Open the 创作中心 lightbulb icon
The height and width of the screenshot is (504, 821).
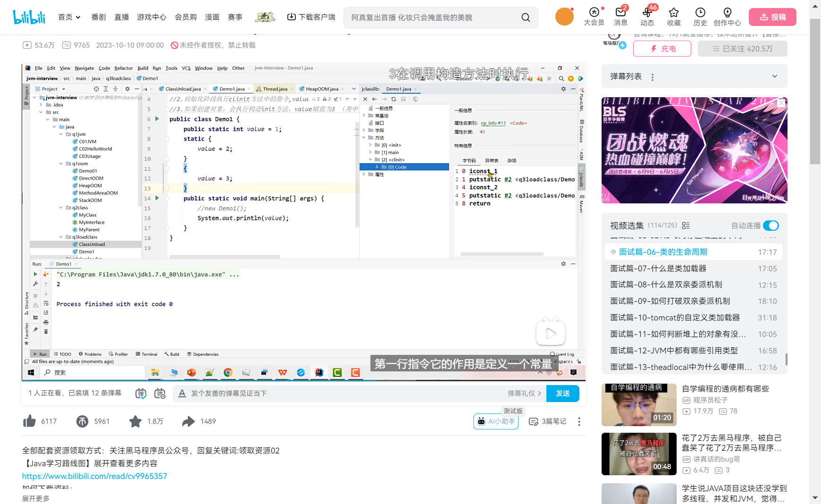(x=727, y=17)
